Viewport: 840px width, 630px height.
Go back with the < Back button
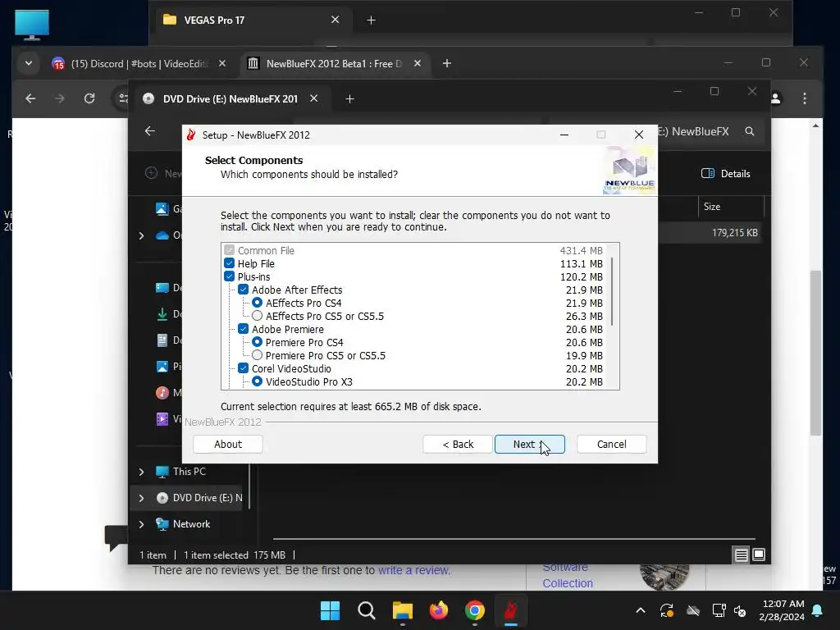[x=458, y=444]
